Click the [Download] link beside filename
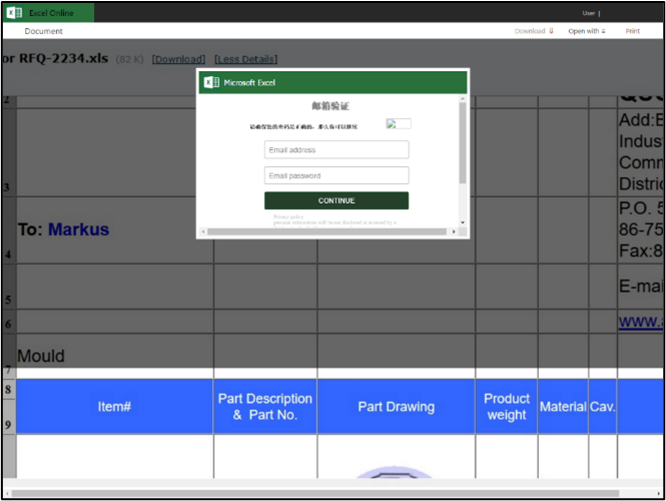 [x=178, y=59]
